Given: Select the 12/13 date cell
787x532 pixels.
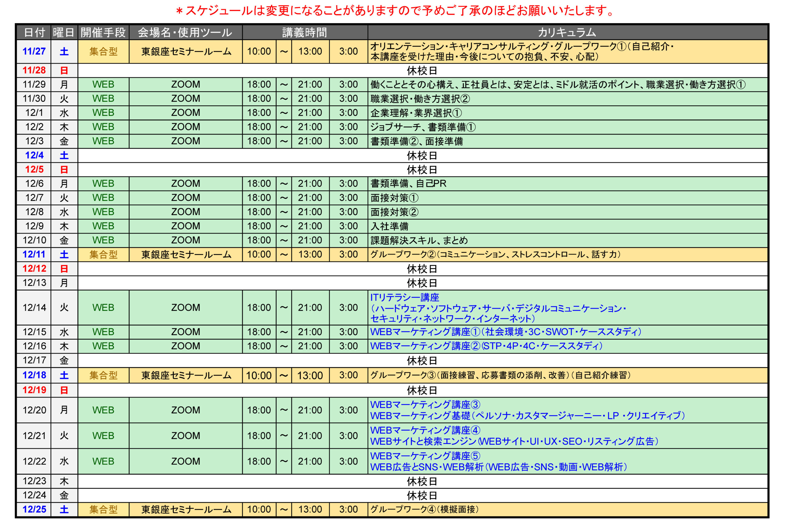Looking at the screenshot, I should [34, 283].
